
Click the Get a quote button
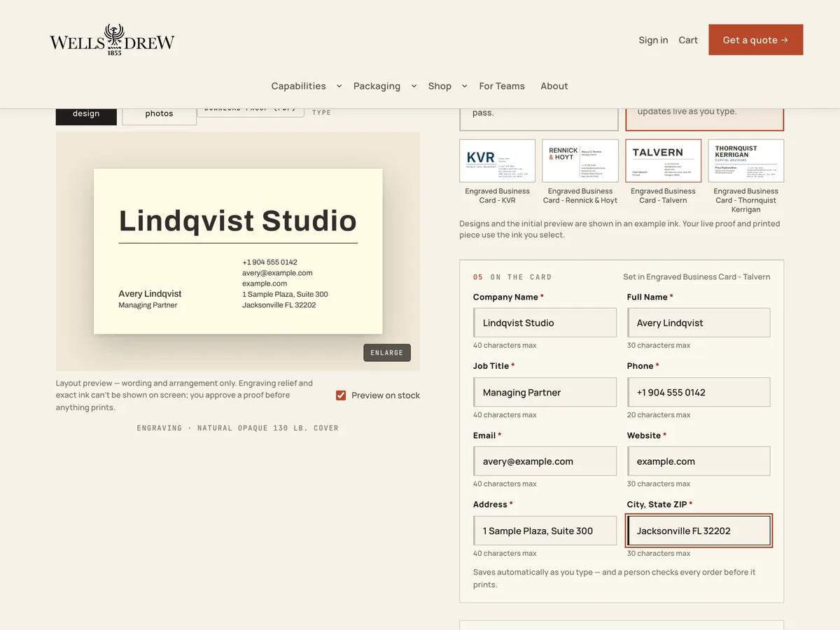coord(756,40)
